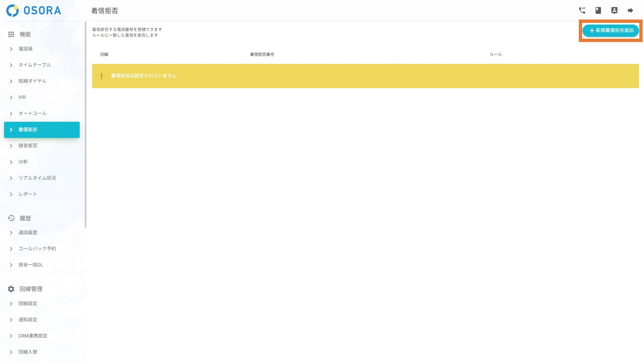The width and height of the screenshot is (644, 362).
Task: Click the logout arrow icon
Action: 631,10
